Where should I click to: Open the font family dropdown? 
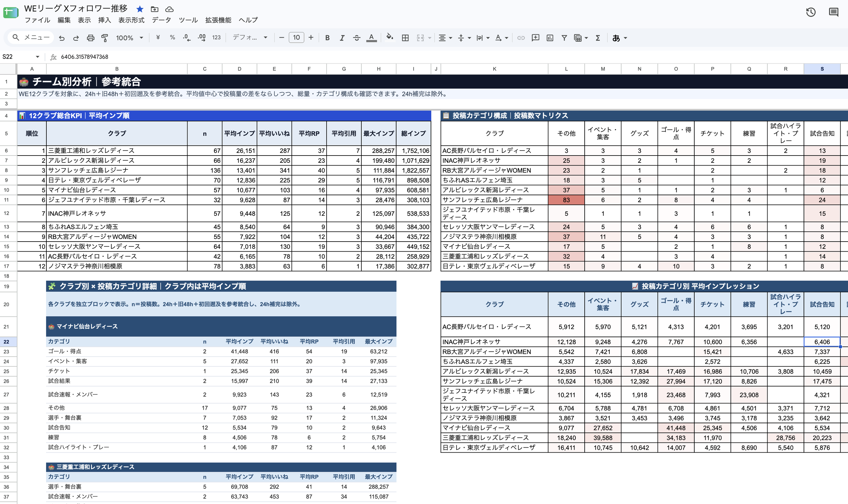tap(250, 38)
